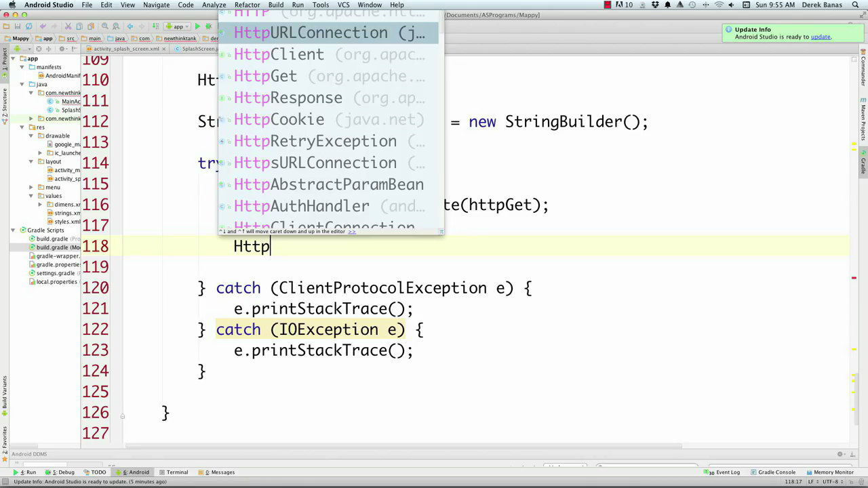Click the Synchronize toolbar icon
868x488 pixels.
point(29,26)
